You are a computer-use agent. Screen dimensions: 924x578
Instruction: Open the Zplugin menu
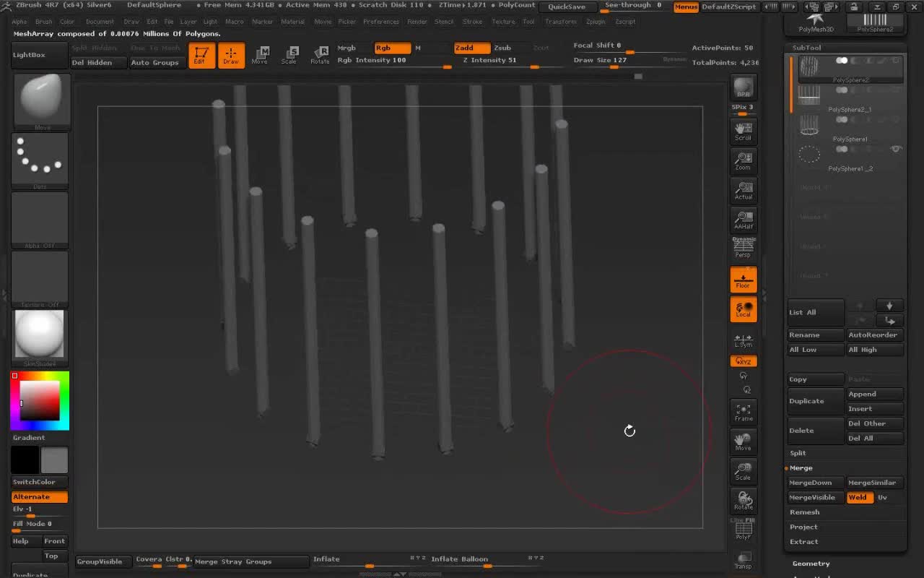[x=596, y=22]
